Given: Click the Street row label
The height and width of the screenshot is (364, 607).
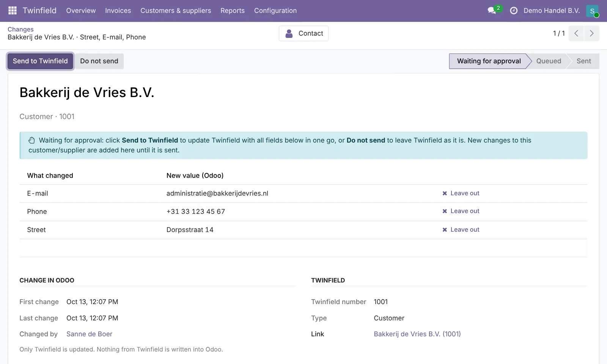Looking at the screenshot, I should 36,230.
